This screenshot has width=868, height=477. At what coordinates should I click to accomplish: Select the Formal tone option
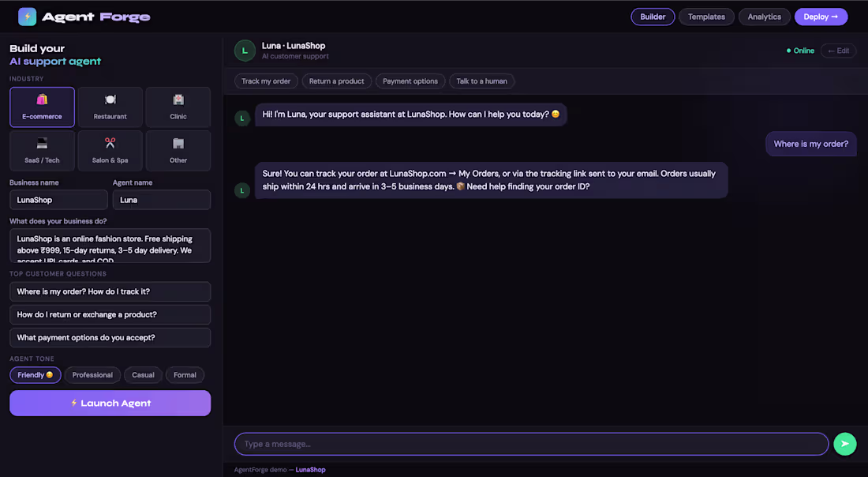[185, 374]
